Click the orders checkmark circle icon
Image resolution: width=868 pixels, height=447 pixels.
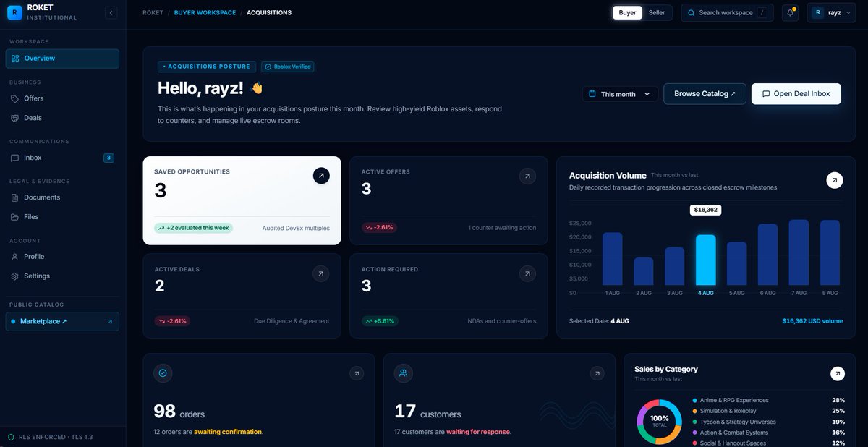(x=163, y=373)
